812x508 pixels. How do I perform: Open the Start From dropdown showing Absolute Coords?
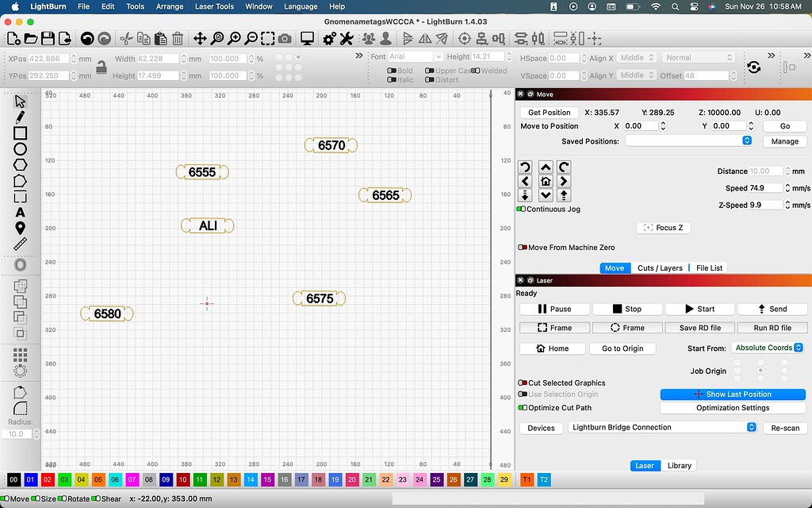[x=768, y=347]
